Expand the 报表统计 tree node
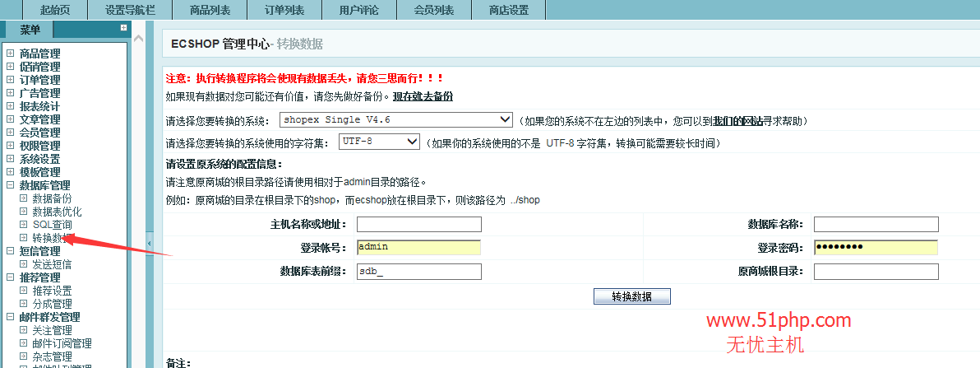 [10, 106]
